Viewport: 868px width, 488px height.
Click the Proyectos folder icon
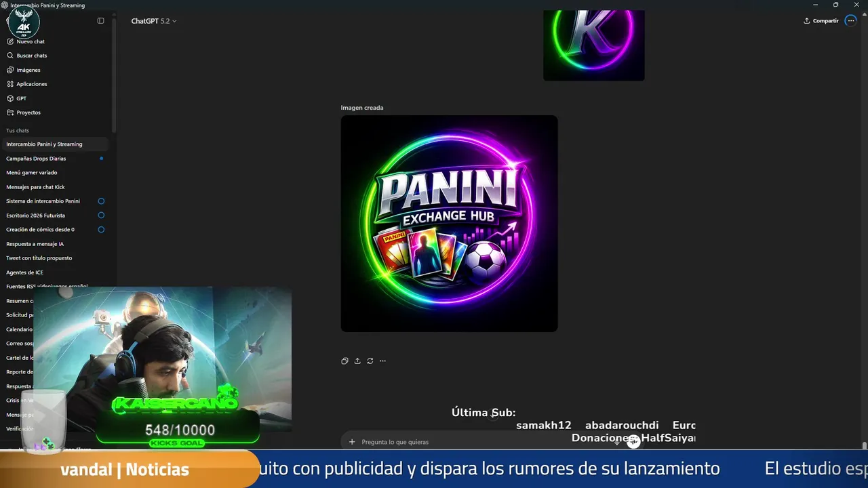[x=10, y=113]
